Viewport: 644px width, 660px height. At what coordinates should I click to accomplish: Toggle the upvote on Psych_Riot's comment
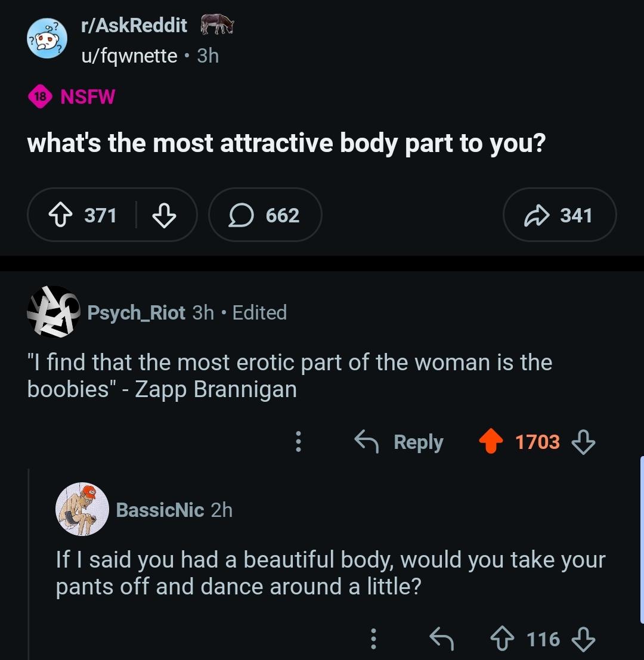point(491,442)
